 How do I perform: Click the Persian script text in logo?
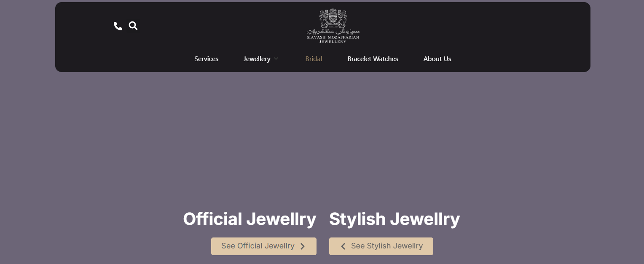click(333, 32)
